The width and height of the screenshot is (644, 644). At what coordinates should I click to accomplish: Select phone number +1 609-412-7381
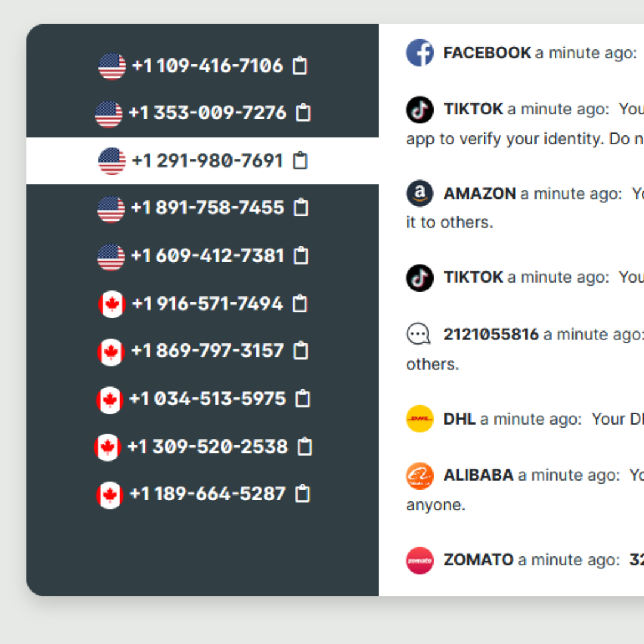click(x=203, y=256)
